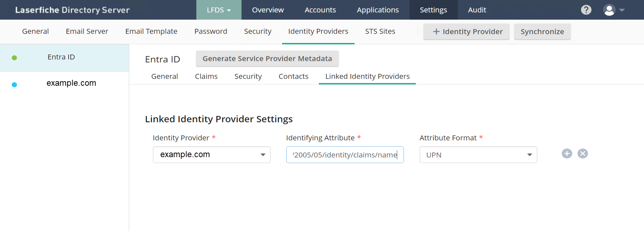This screenshot has width=644, height=231.
Task: Remove the example.com linked provider row
Action: pos(583,154)
